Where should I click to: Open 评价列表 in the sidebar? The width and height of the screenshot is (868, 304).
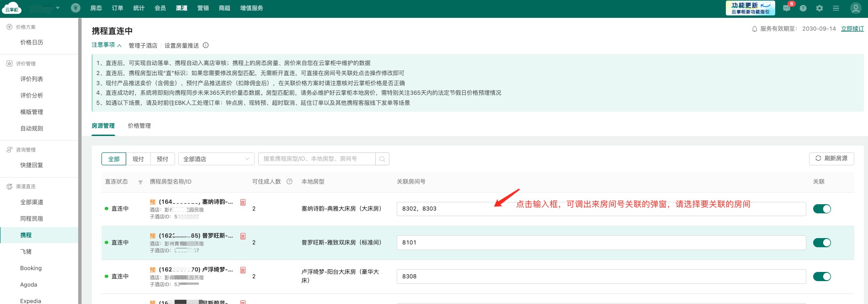32,79
